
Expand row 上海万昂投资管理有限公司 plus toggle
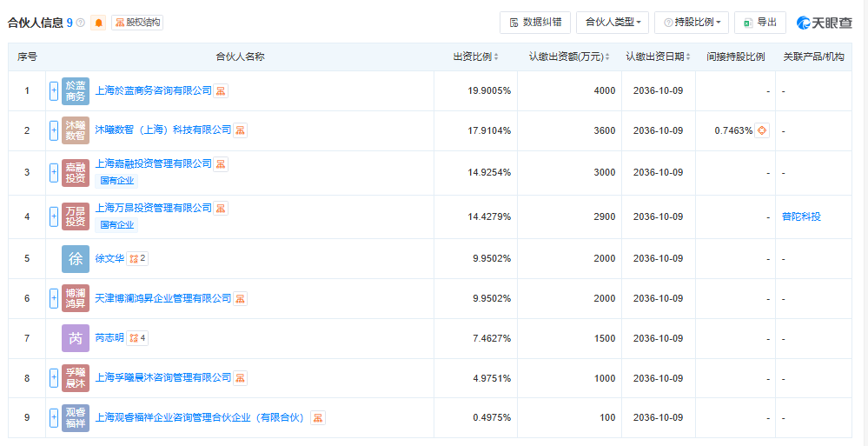click(54, 216)
